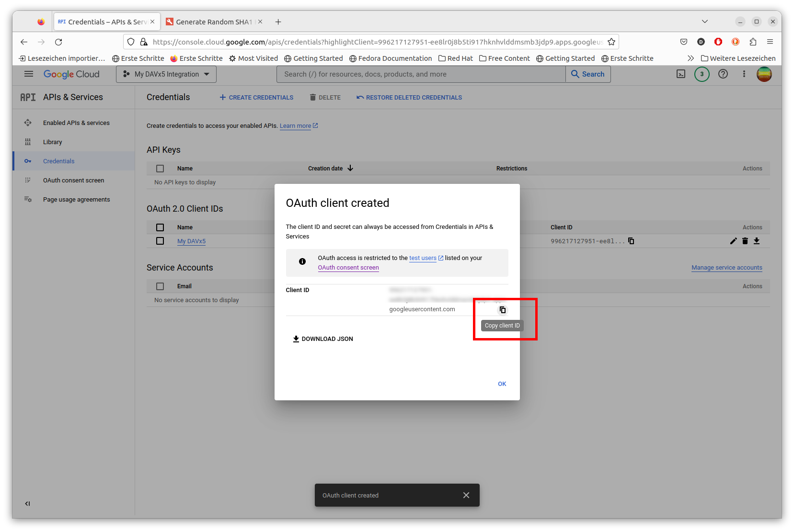Edit the My DAVx5 OAuth client

point(733,241)
